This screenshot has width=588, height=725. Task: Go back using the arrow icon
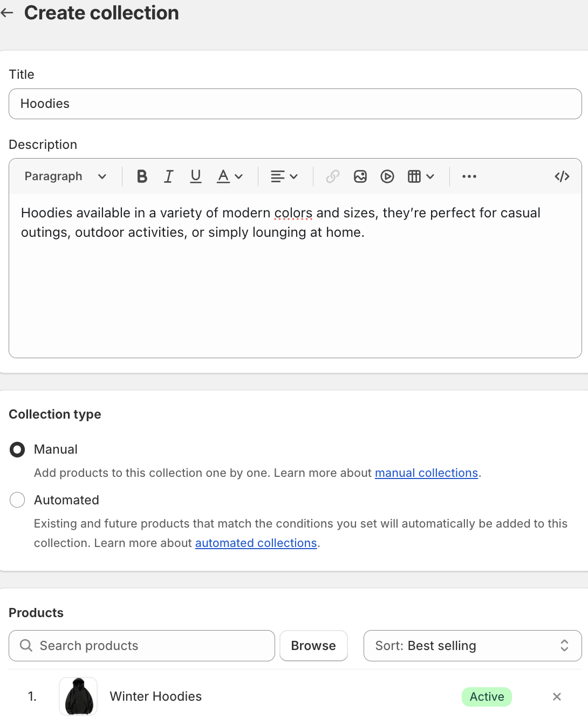8,12
